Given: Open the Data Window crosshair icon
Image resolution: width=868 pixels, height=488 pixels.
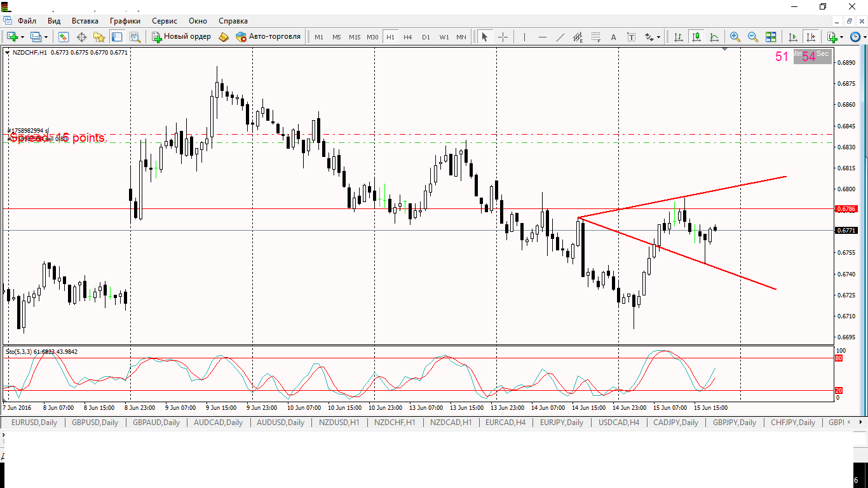Looking at the screenshot, I should coord(81,37).
